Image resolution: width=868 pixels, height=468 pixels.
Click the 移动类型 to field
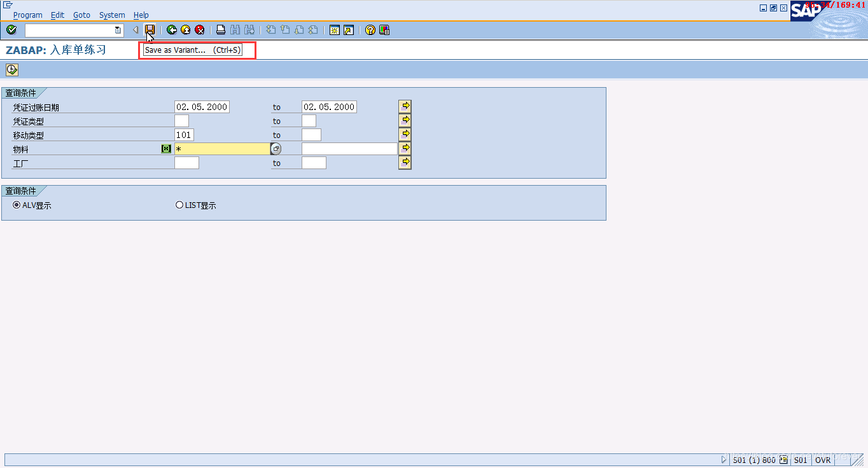(x=311, y=135)
